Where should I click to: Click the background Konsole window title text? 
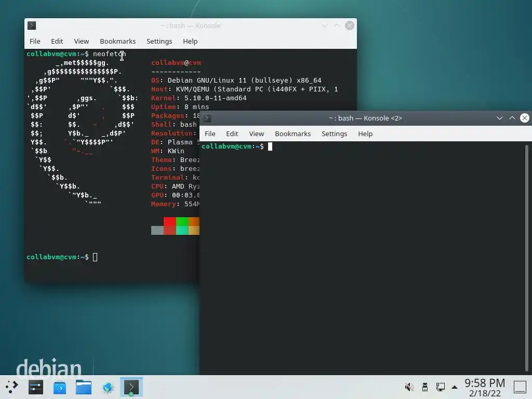point(190,25)
